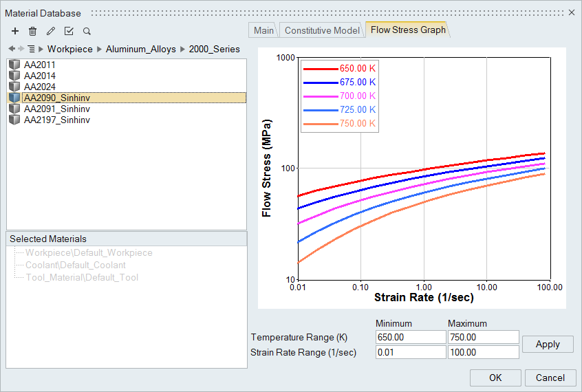Click the maximum strain rate field
This screenshot has width=582, height=392.
click(483, 352)
